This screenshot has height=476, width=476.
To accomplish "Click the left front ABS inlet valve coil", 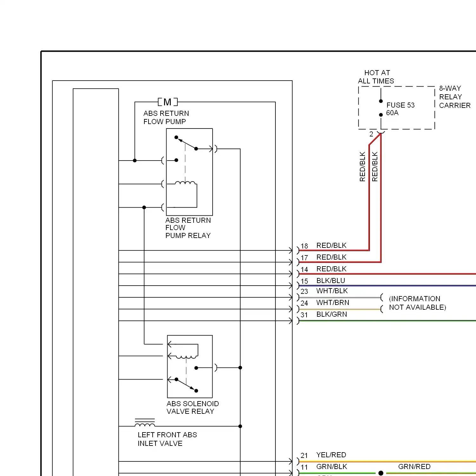I will tap(145, 423).
